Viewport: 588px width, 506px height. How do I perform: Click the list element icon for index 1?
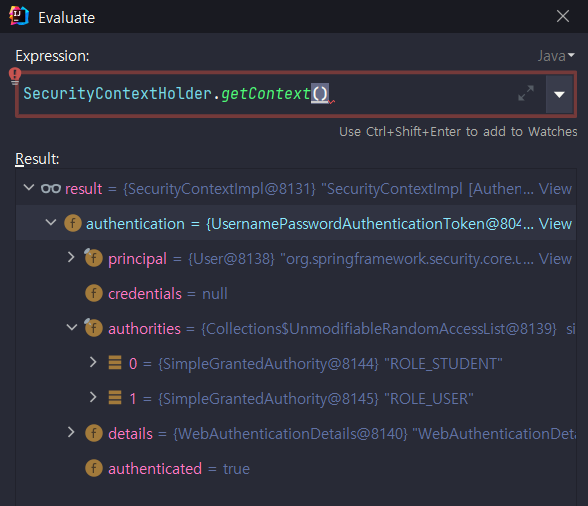115,398
